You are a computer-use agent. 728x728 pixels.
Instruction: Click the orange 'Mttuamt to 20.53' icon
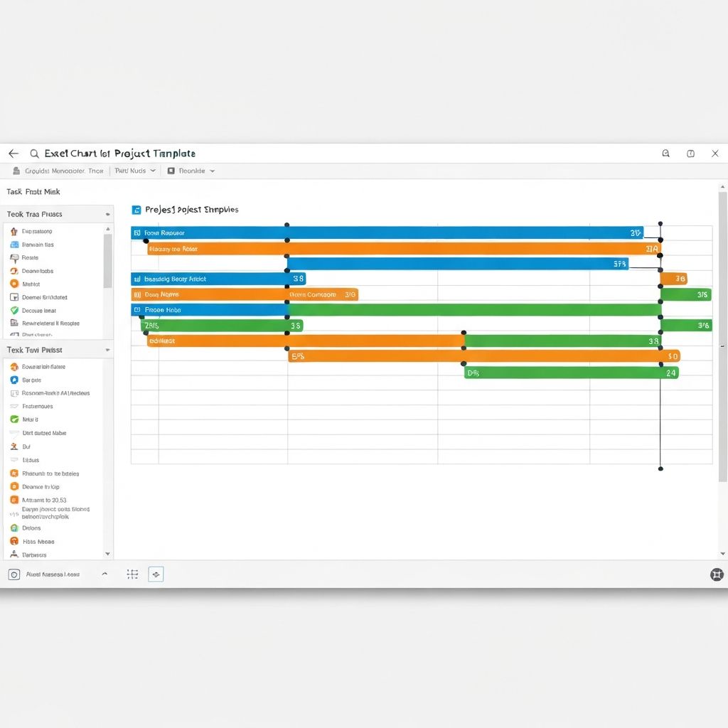pyautogui.click(x=14, y=500)
